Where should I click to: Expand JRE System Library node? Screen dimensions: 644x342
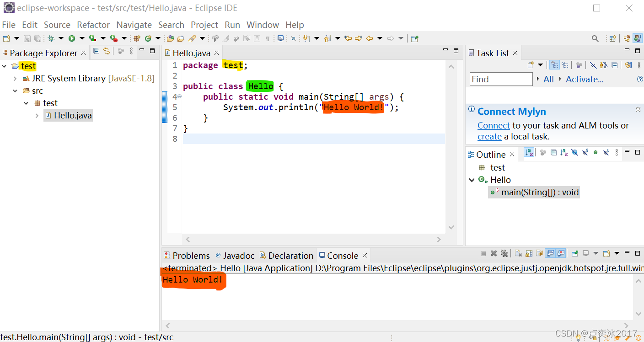pyautogui.click(x=15, y=78)
